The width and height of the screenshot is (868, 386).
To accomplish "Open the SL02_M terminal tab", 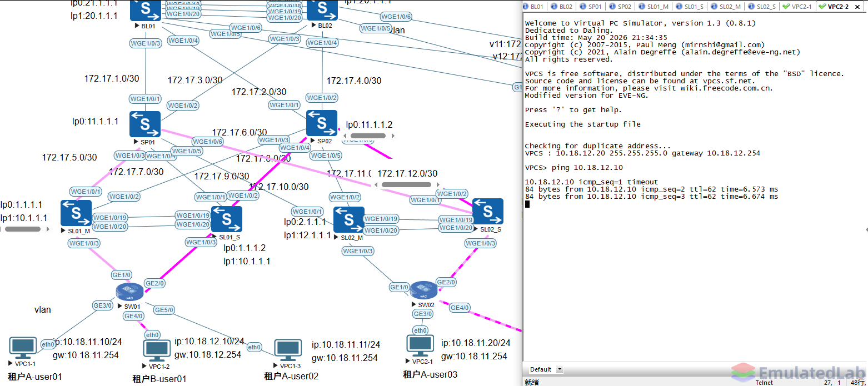I will pos(726,7).
